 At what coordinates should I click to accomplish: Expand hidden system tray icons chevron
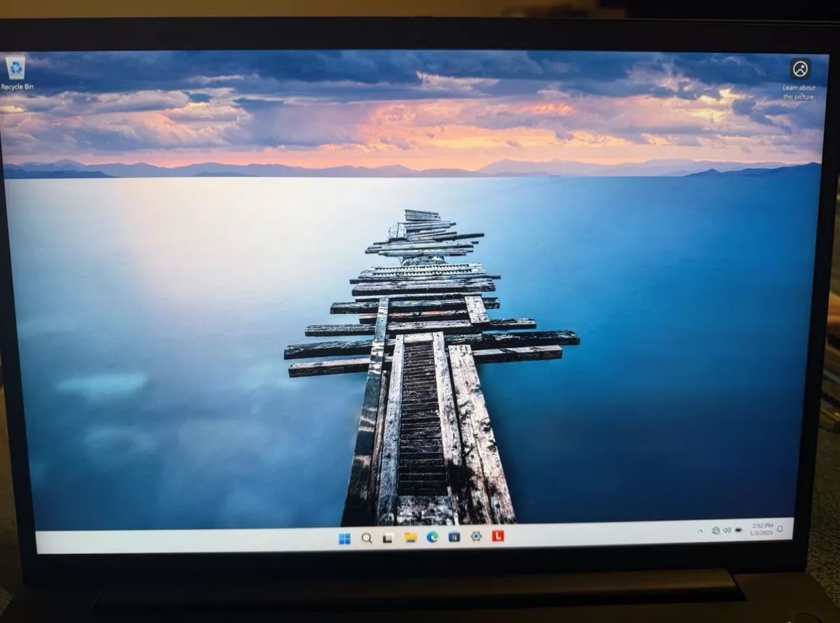pyautogui.click(x=700, y=531)
